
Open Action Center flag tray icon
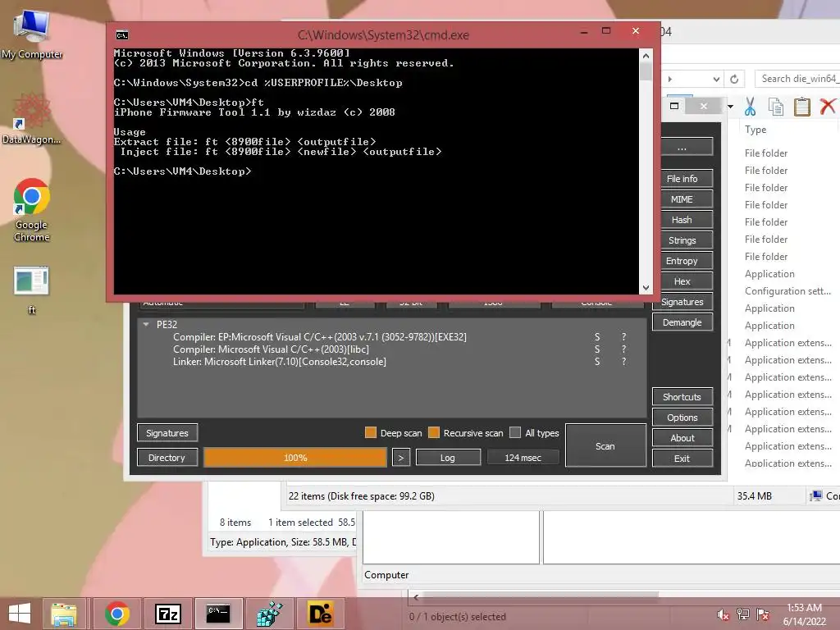pos(763,614)
